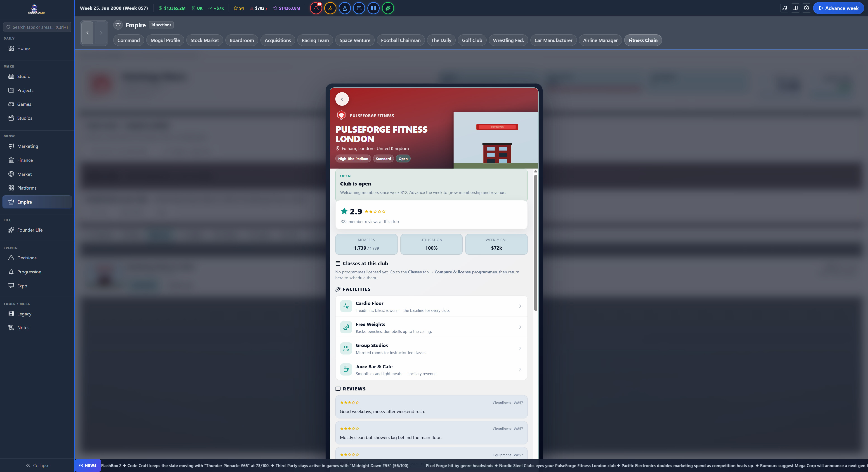This screenshot has height=472, width=868.
Task: Click the Utilisation 100% stat card
Action: click(431, 244)
